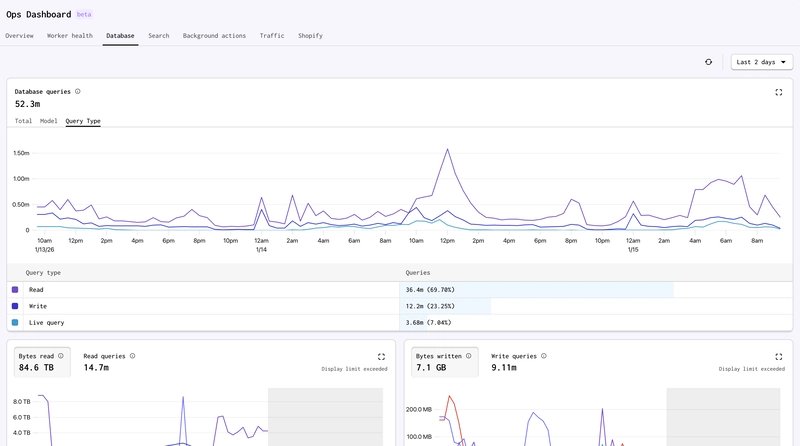Click the refresh icon beside the date range
This screenshot has width=800, height=446.
coord(708,62)
